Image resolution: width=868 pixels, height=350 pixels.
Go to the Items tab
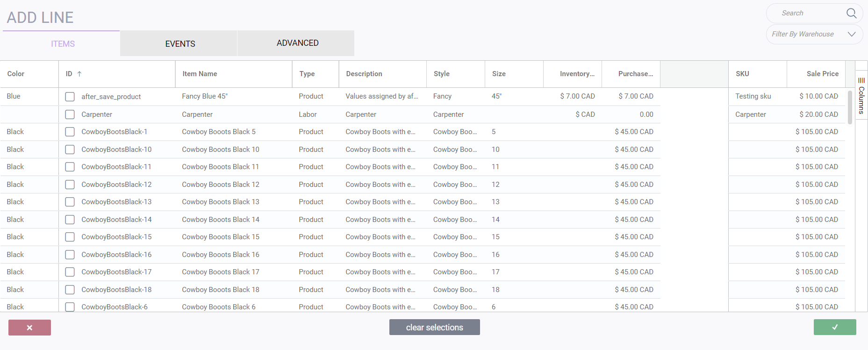click(63, 43)
